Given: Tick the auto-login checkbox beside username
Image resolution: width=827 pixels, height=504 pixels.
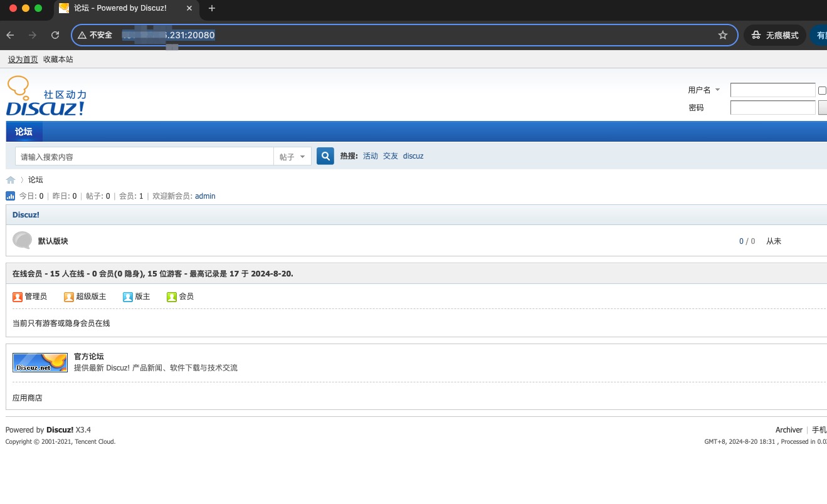Looking at the screenshot, I should 822,90.
